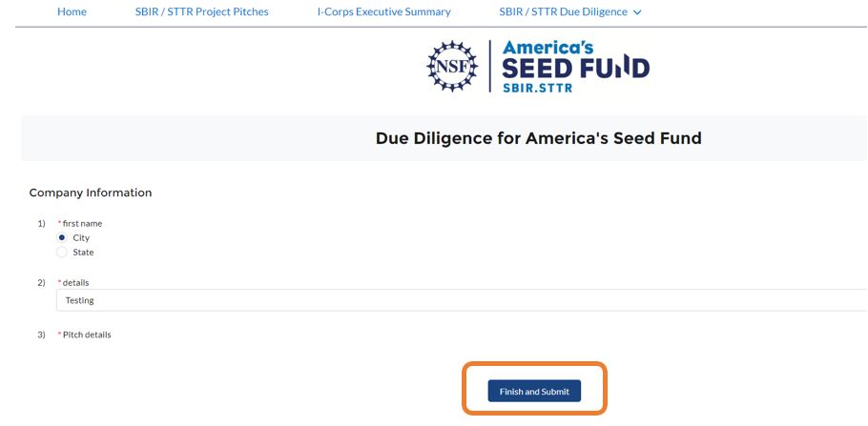Click question number 3) beside Pitch details
The height and width of the screenshot is (426, 868).
pyautogui.click(x=41, y=335)
